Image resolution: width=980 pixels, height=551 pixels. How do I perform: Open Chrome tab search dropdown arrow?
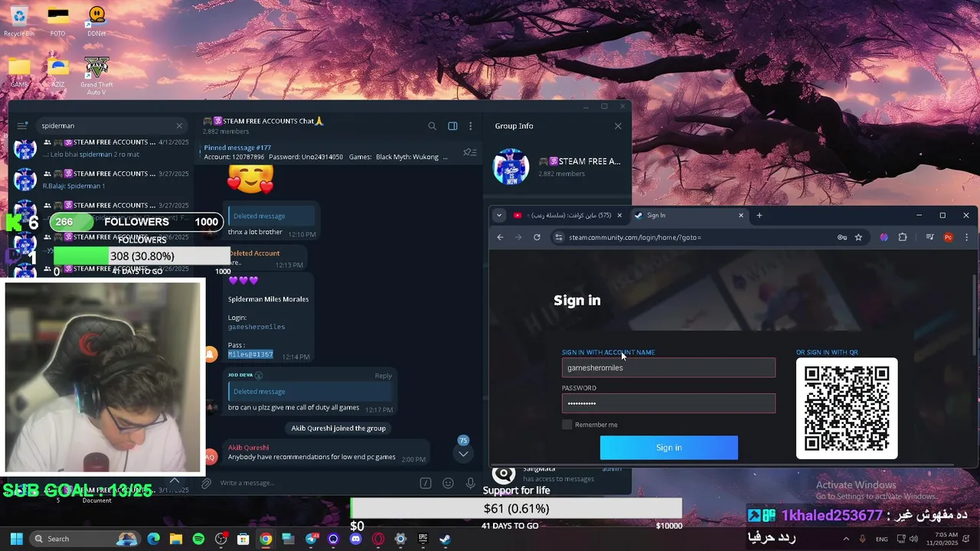[499, 215]
